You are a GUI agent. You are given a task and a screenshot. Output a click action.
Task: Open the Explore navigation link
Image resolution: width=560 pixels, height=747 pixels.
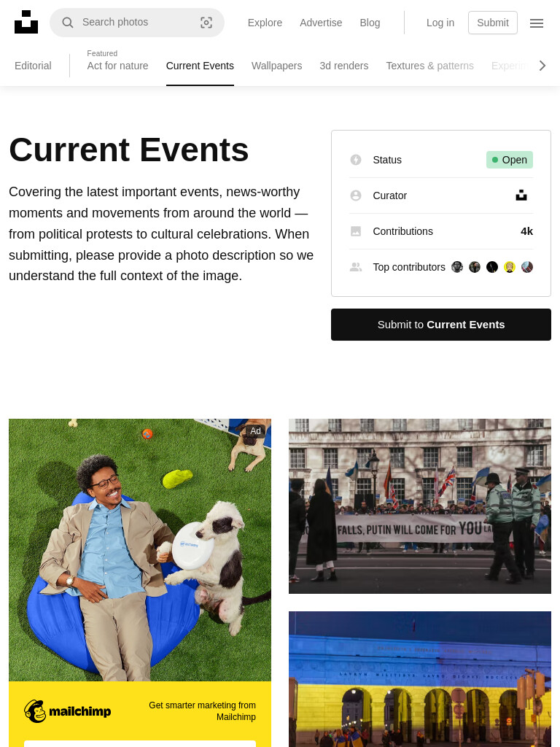point(265,23)
